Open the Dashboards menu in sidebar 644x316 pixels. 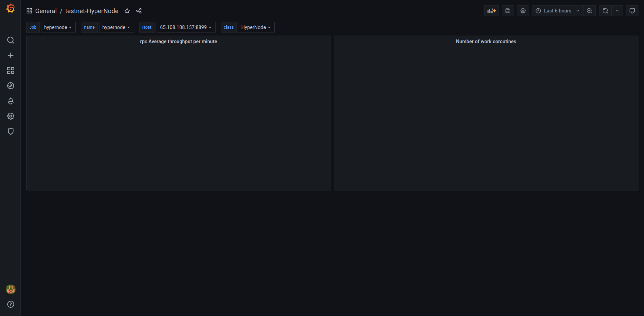point(10,70)
